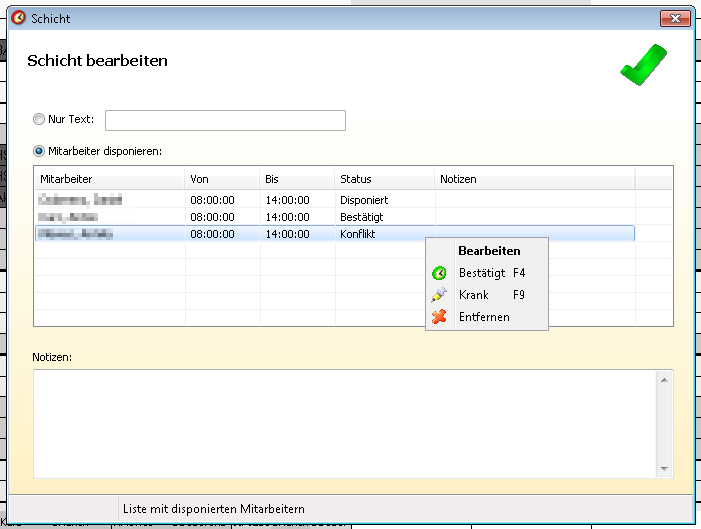Viewport: 701px width, 529px height.
Task: Click the Schicht window title clock icon
Action: click(x=18, y=18)
